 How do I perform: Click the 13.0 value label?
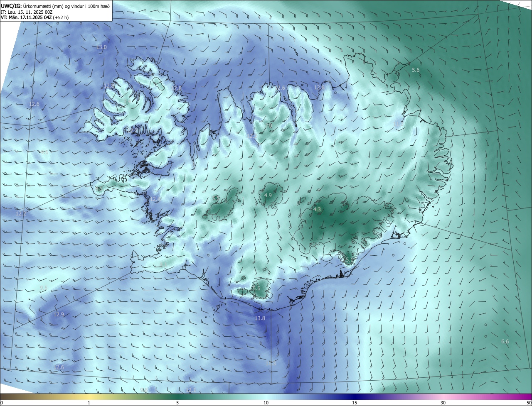(x=102, y=47)
